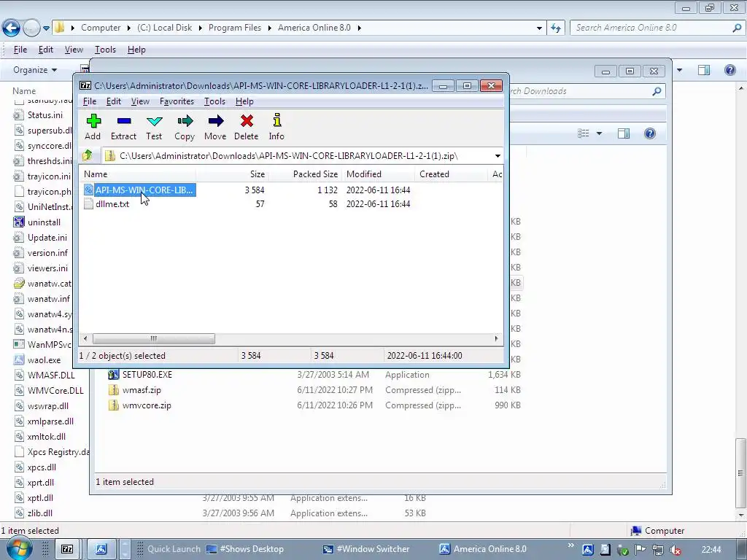Click #Window Switcher in Quick Launch
This screenshot has width=747, height=560.
(x=366, y=549)
